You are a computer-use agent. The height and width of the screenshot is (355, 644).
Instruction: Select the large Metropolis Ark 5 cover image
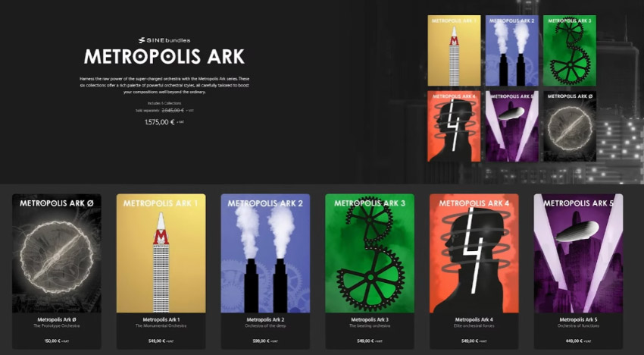point(578,253)
